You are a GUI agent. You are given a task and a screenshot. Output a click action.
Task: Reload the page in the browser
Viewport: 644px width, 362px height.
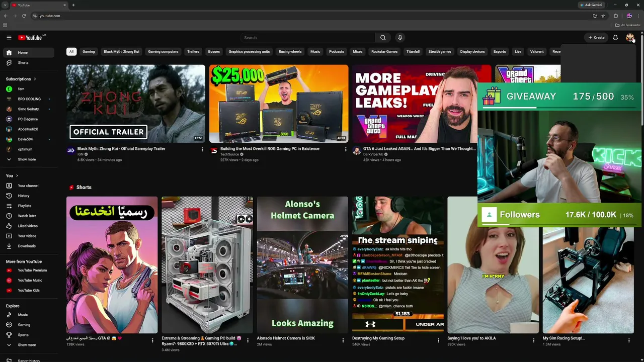[x=24, y=16]
